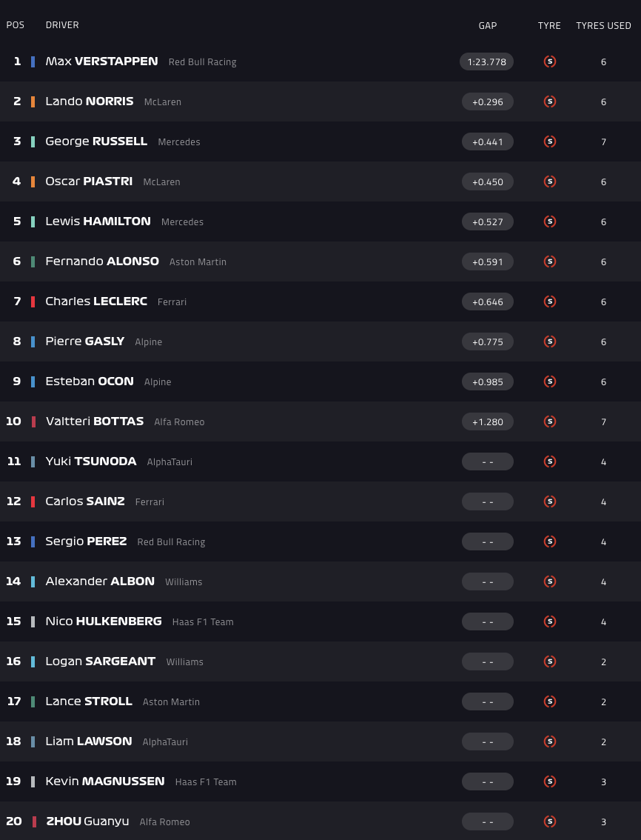Screen dimensions: 641x840
Task: Click soft tyre icon in Perez's row
Action: [549, 541]
